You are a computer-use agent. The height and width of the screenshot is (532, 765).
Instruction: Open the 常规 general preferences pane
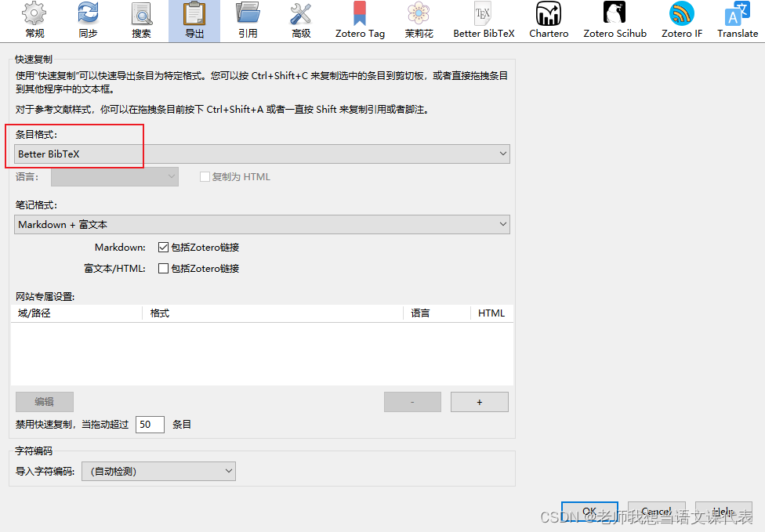pos(34,21)
